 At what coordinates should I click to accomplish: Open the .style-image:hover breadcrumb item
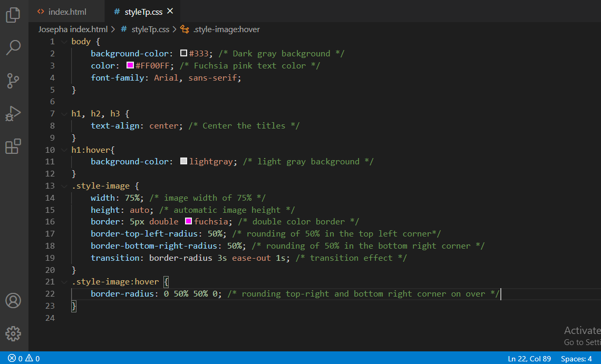[x=227, y=29]
